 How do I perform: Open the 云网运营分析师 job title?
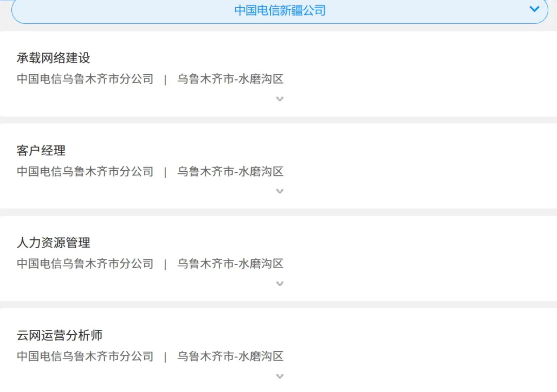[59, 335]
